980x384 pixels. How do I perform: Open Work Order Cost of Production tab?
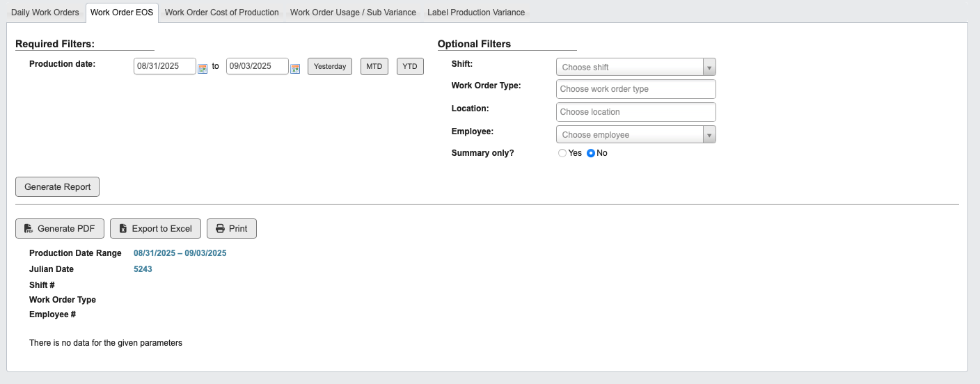point(222,13)
